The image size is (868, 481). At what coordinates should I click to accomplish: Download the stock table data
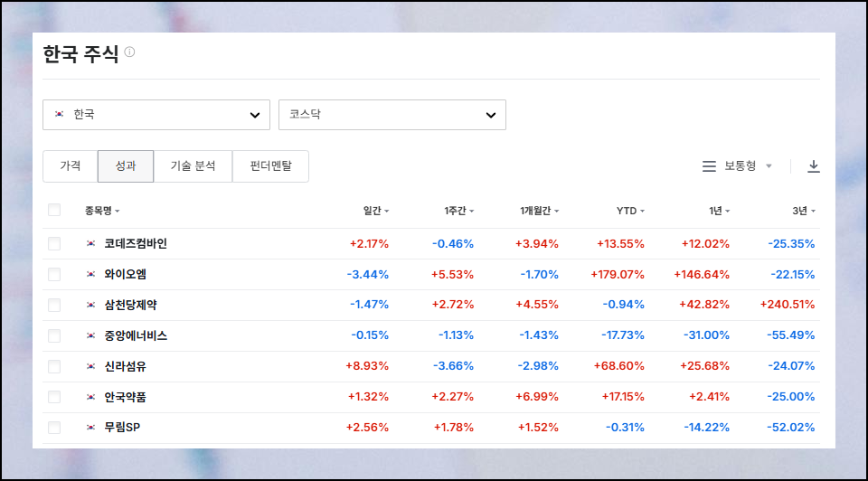[x=813, y=166]
